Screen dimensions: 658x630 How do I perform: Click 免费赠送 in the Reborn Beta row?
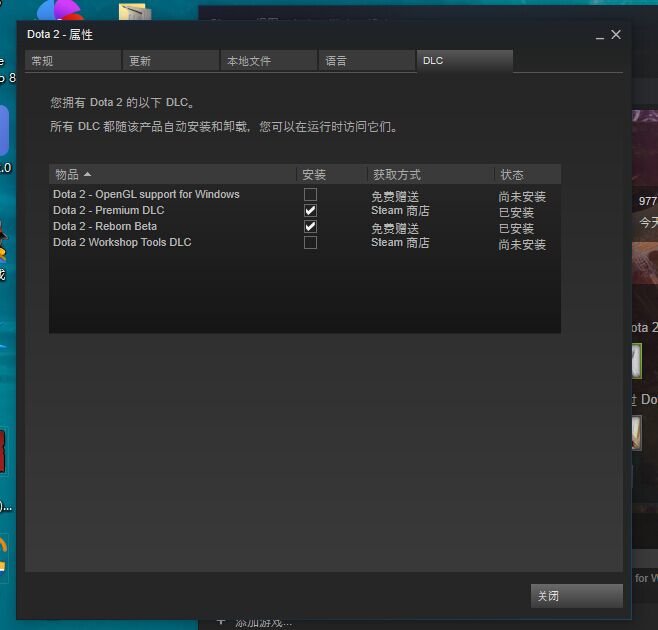(395, 228)
